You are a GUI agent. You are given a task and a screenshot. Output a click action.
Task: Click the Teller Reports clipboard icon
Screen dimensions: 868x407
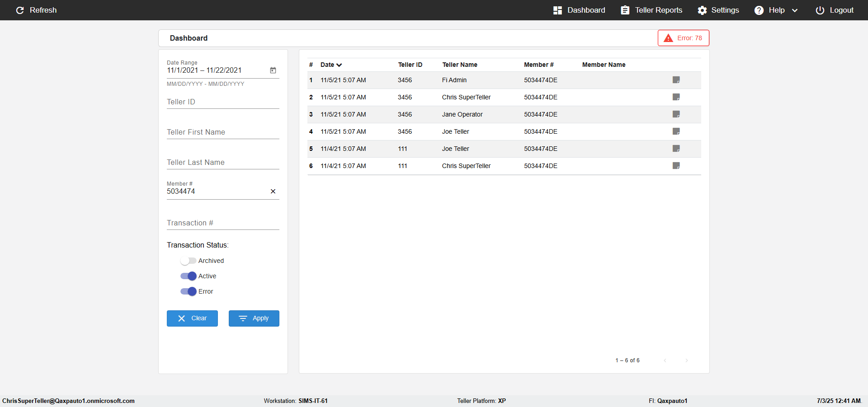coord(625,10)
